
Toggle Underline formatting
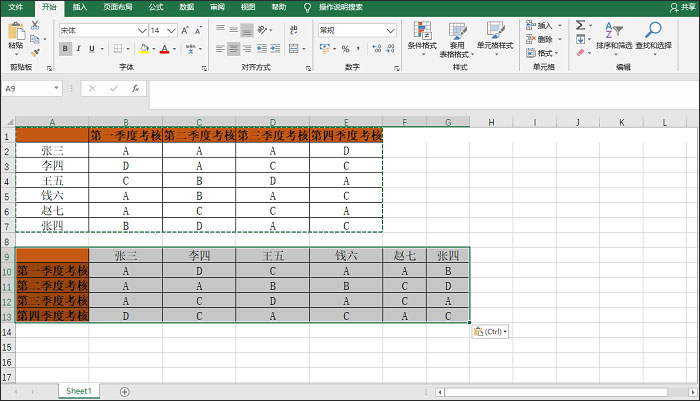click(92, 49)
